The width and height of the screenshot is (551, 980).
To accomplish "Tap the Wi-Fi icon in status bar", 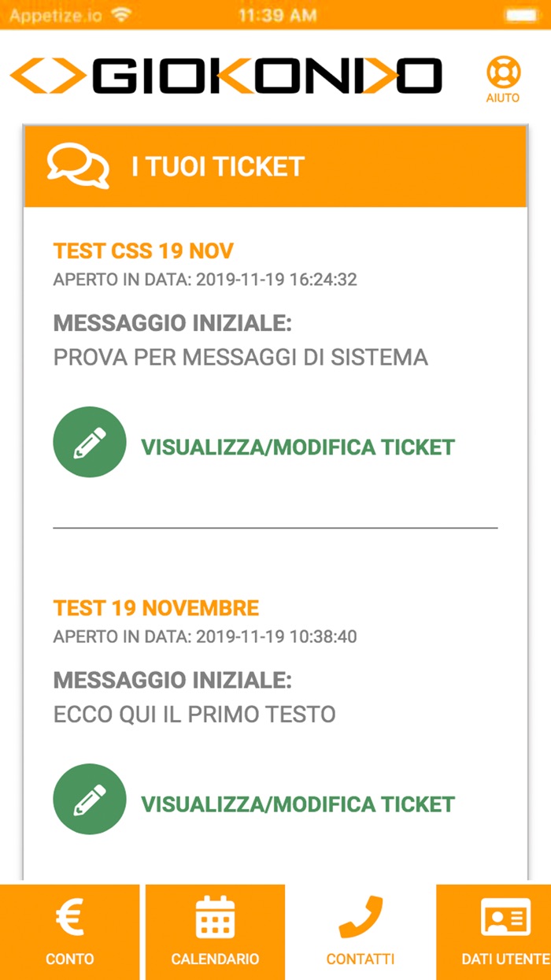I will point(120,14).
